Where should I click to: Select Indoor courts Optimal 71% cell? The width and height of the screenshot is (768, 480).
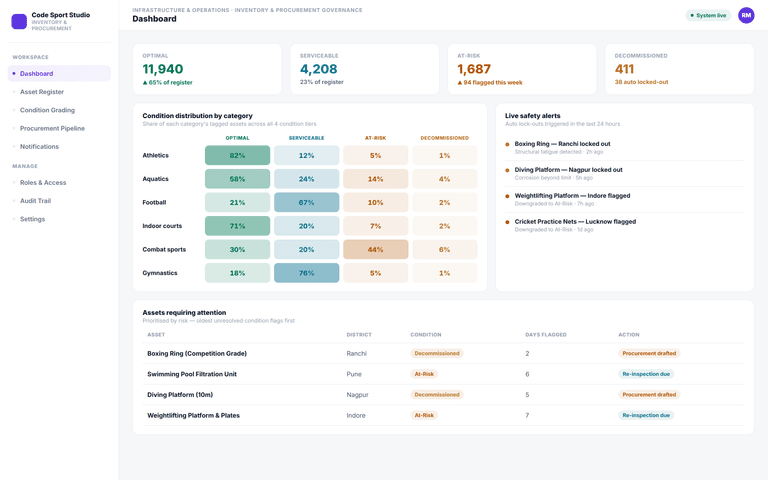click(238, 226)
